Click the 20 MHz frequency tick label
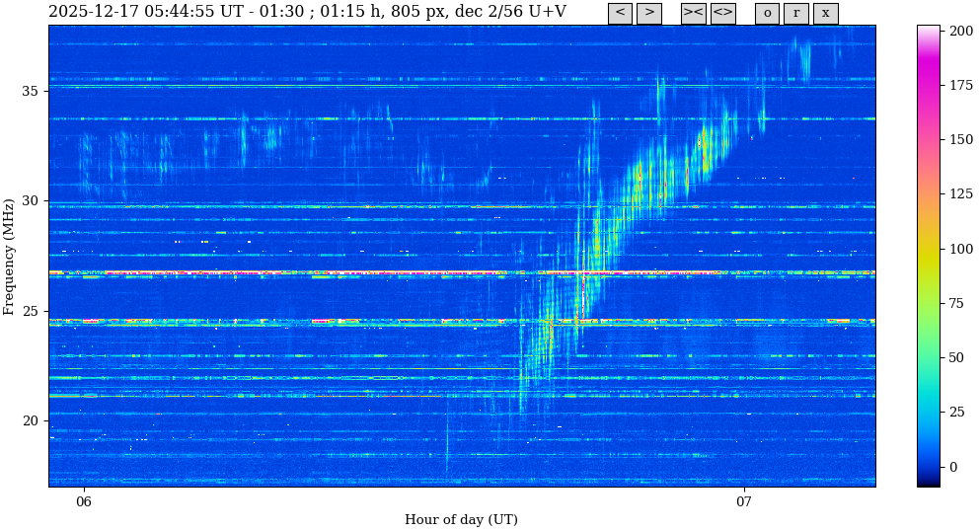 30,420
